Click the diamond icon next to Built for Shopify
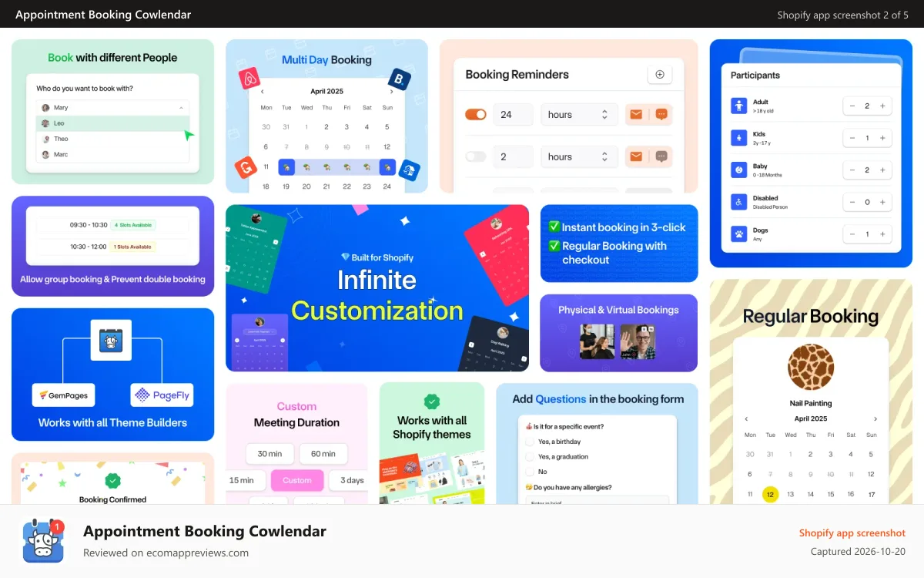924x578 pixels. tap(346, 257)
